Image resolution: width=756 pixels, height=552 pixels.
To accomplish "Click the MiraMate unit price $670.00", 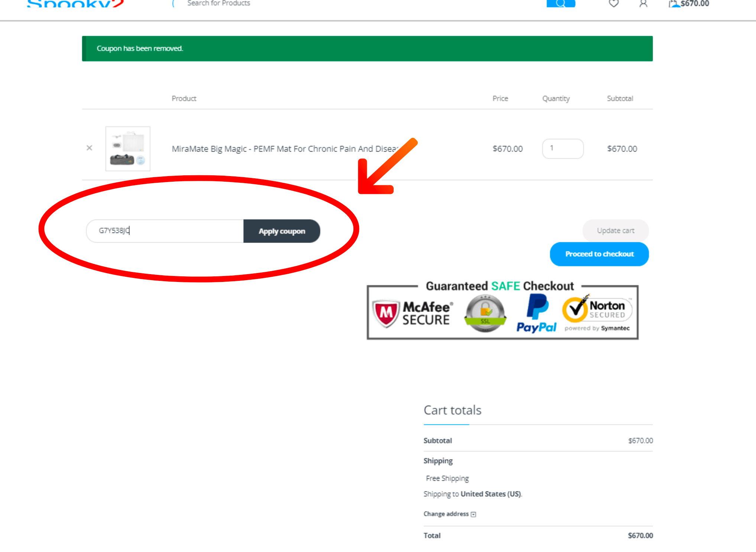I will pyautogui.click(x=508, y=149).
